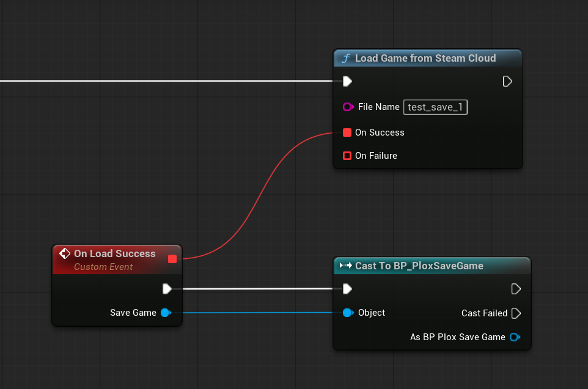Click the Cast To BP_PloxSaveGame input execution pin
Viewport: 588px width, 389px height.
click(x=347, y=289)
